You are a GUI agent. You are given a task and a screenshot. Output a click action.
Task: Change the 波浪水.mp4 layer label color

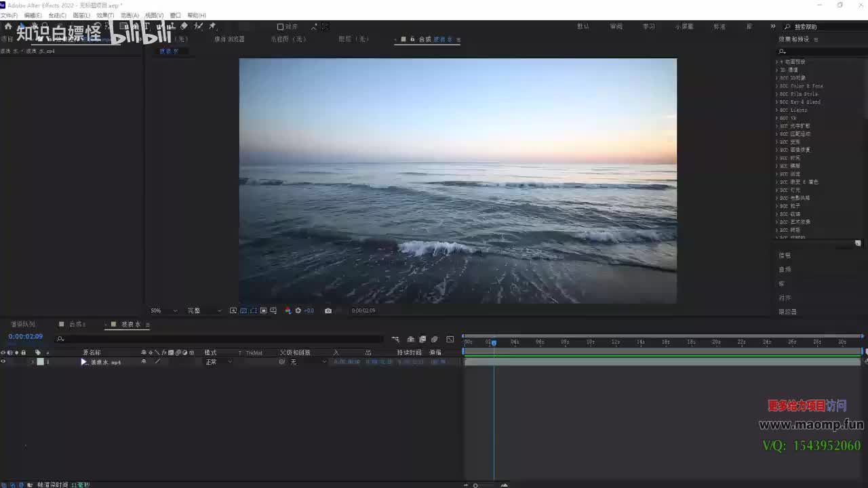pyautogui.click(x=40, y=362)
